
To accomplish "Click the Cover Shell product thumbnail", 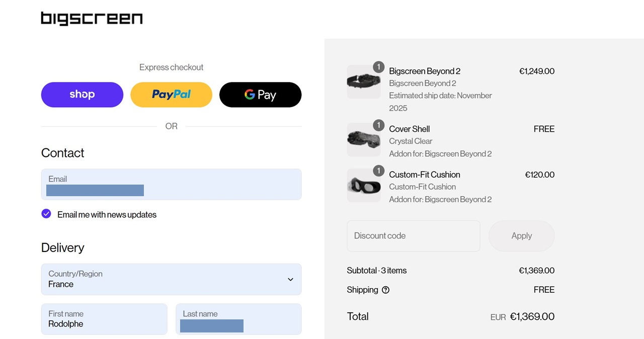I will pos(364,140).
